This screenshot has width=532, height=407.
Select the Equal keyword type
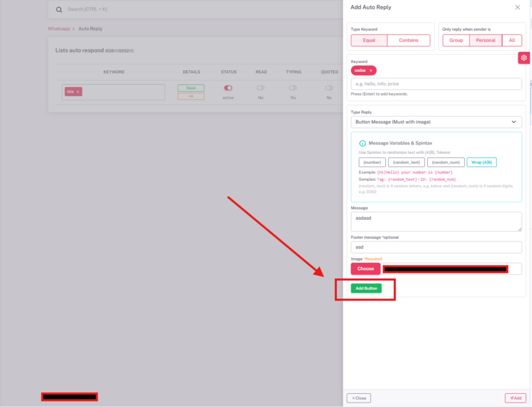pos(369,40)
